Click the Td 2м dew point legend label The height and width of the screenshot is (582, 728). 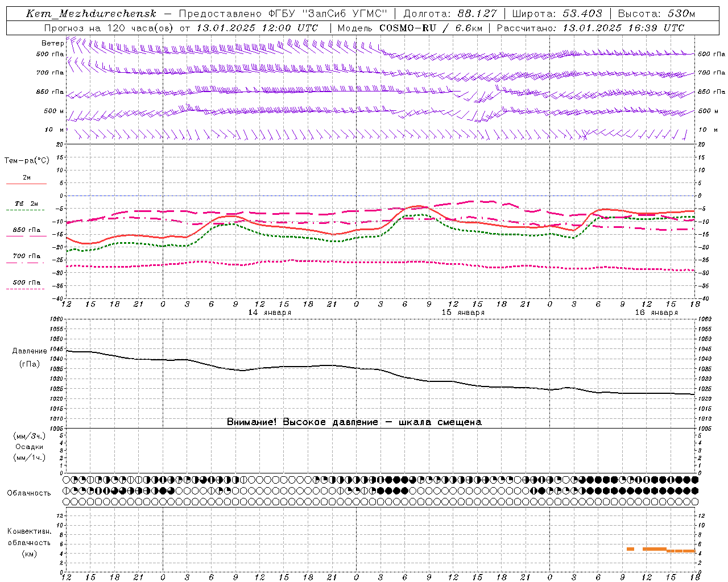pyautogui.click(x=27, y=203)
